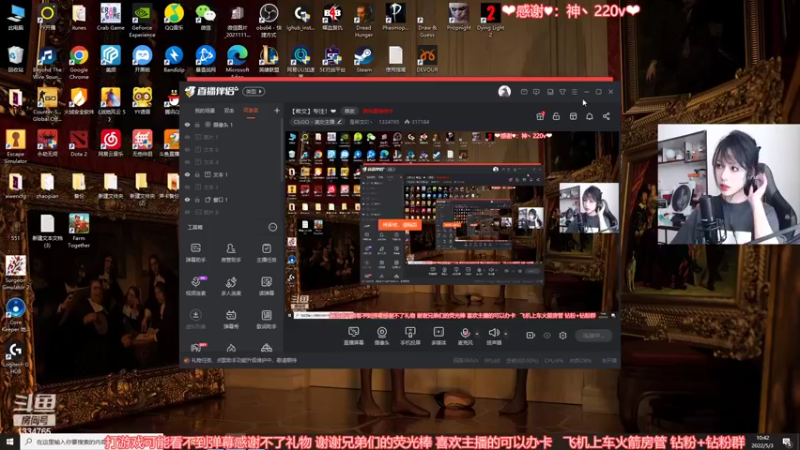Image resolution: width=800 pixels, height=450 pixels.
Task: Open the Phasmophobia desktop shortcut
Action: (395, 17)
